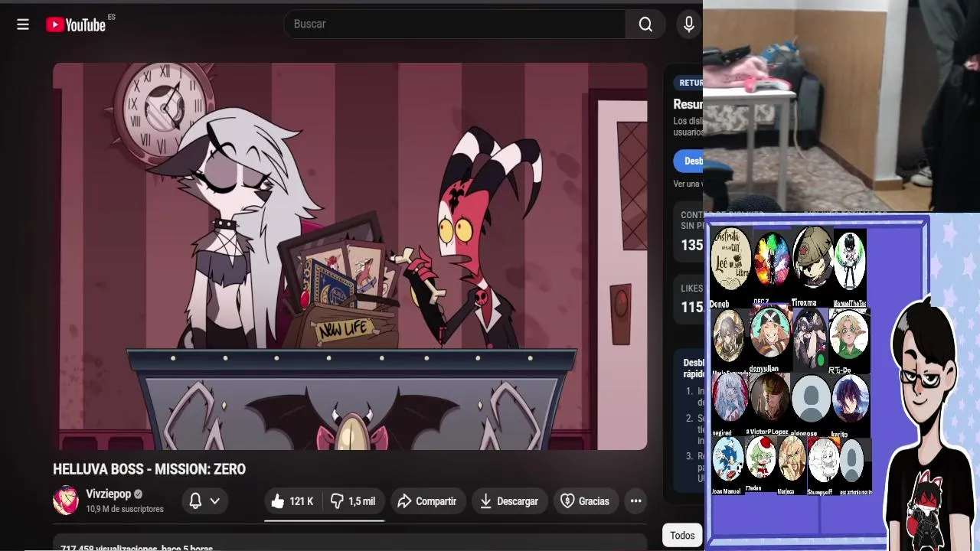Click the Tiroxma avatar in overlay grid
The image size is (980, 551).
[x=812, y=259]
